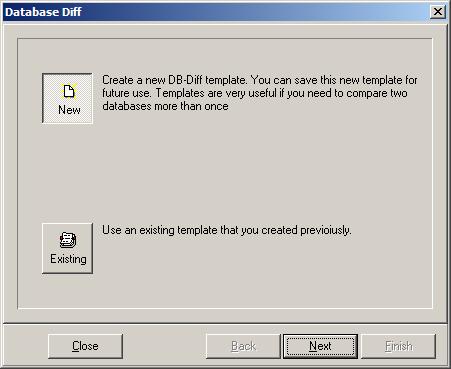
Task: Click empty space between New and Existing descriptions
Action: click(233, 167)
